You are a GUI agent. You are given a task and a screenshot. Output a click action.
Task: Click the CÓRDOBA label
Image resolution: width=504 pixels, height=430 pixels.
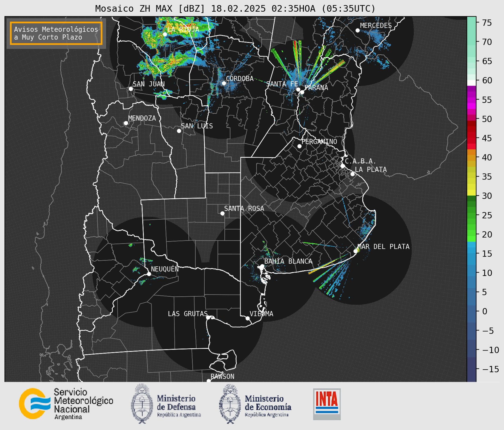(x=240, y=79)
